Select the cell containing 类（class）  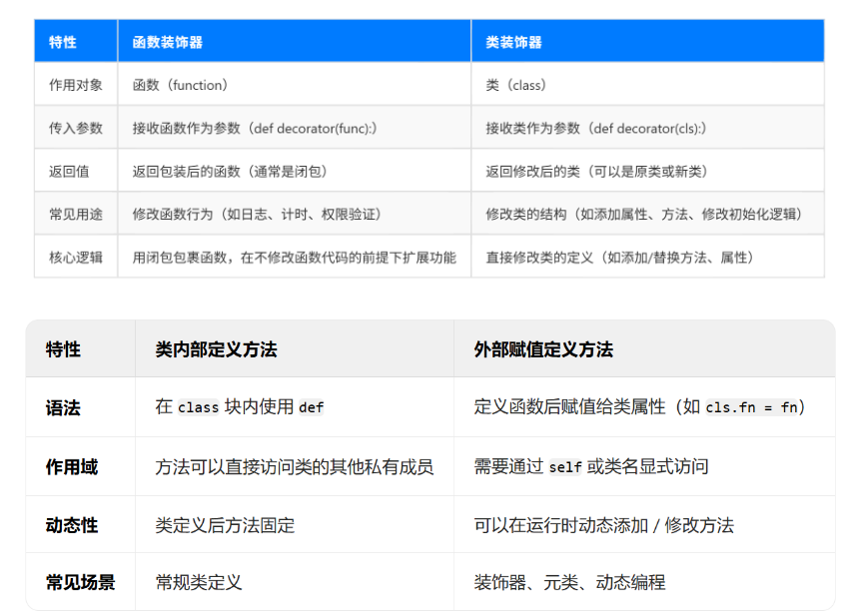[x=517, y=85]
